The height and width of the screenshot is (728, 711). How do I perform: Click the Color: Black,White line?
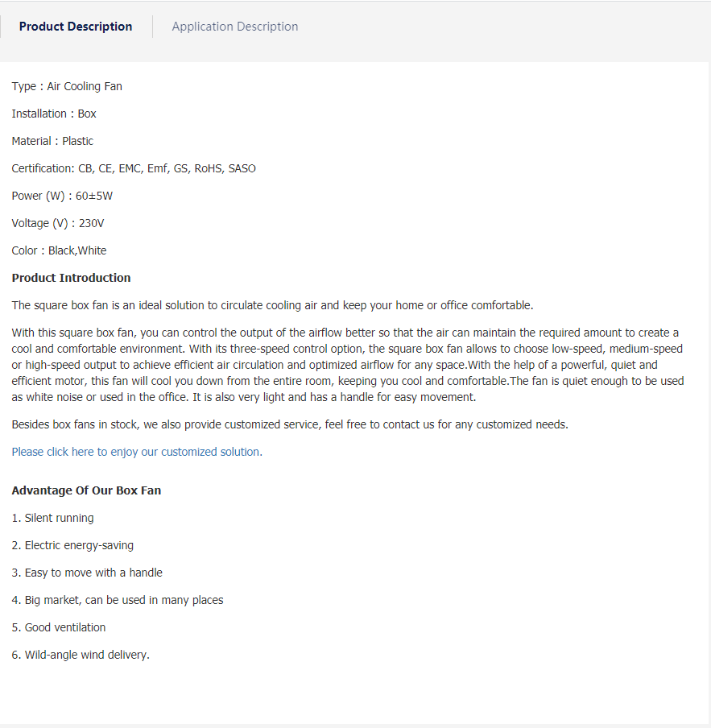tap(59, 250)
